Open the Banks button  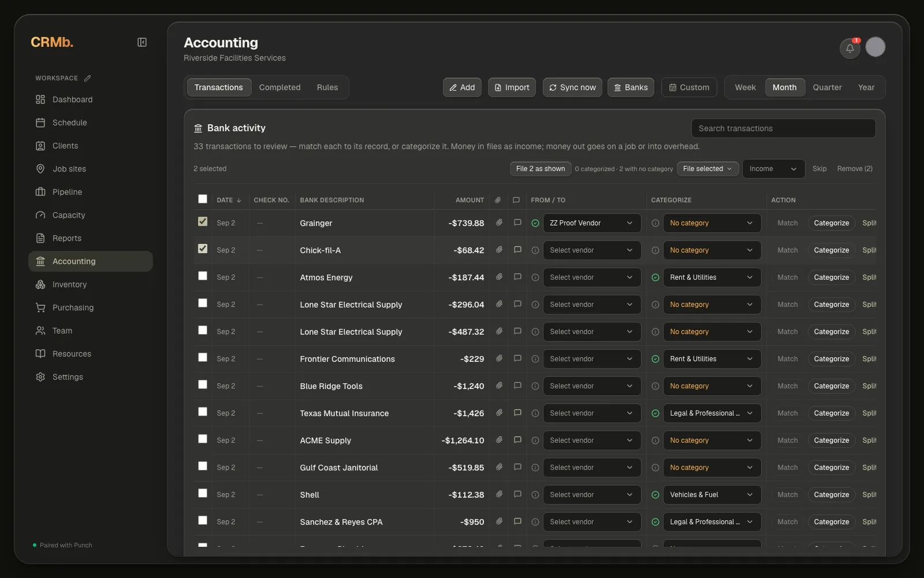[631, 87]
